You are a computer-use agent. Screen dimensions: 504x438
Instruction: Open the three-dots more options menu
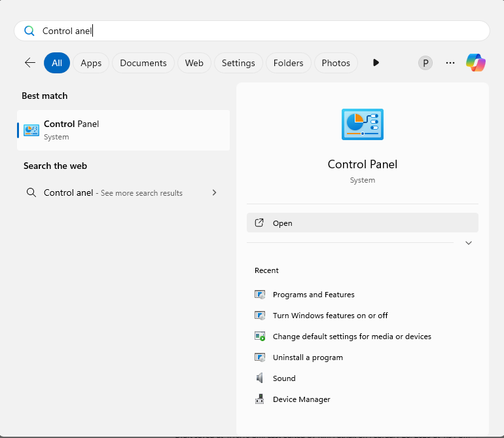tap(450, 63)
